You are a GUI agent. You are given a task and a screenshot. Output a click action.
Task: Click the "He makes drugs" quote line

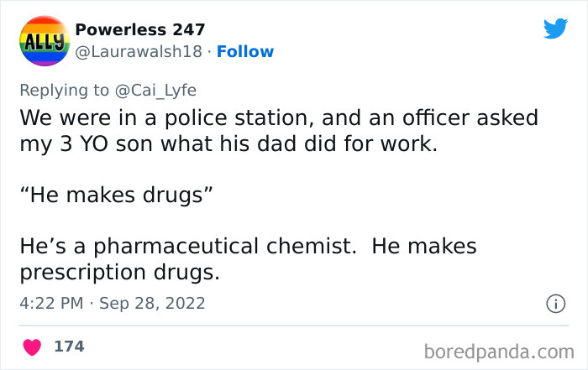[x=116, y=195]
